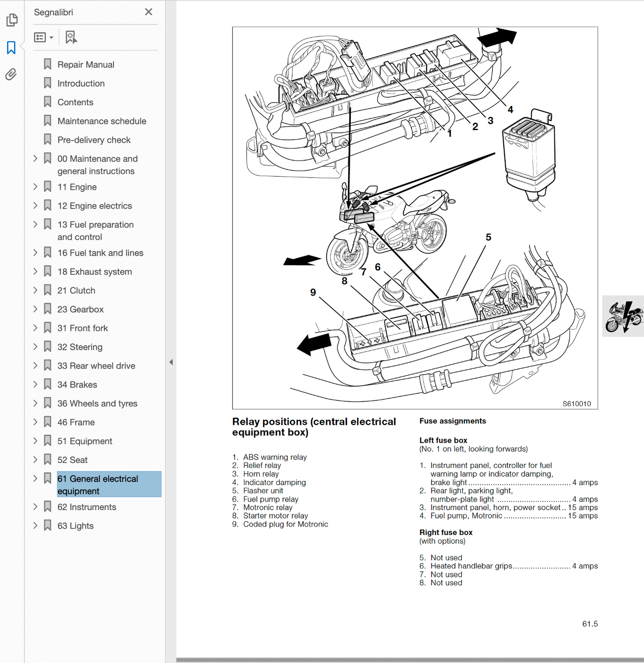Click the bookmark icon beside Contents
The height and width of the screenshot is (663, 644).
pos(48,102)
